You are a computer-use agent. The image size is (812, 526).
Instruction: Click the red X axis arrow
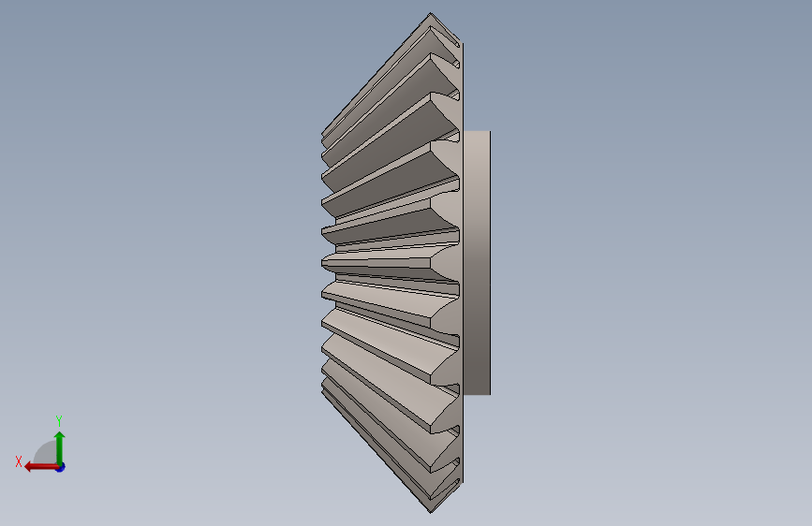(x=41, y=467)
